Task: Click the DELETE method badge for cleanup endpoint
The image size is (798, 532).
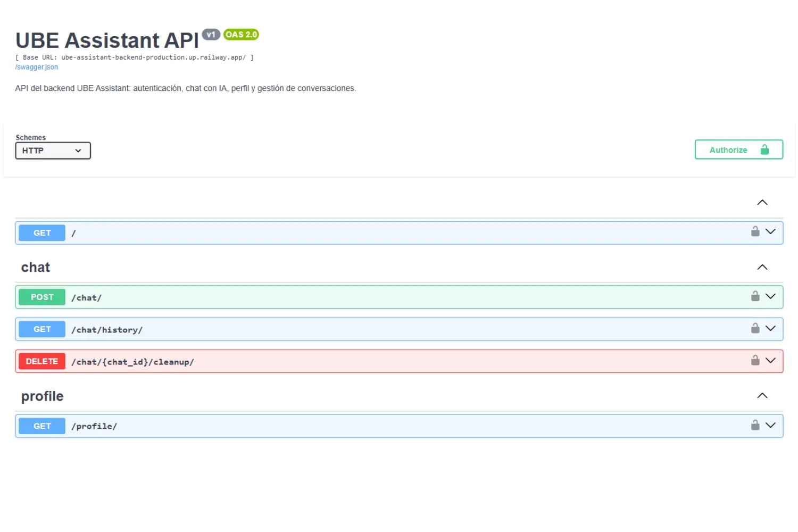Action: 41,361
